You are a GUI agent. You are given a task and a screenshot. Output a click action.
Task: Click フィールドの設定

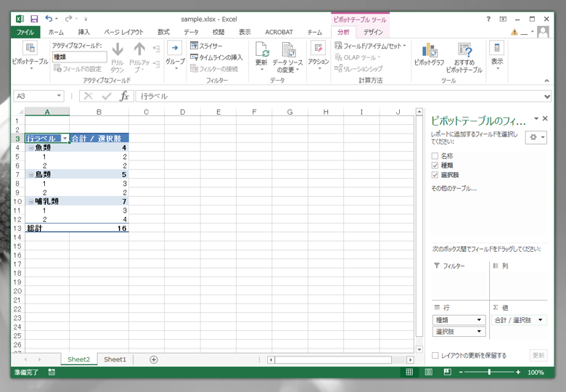pos(77,68)
